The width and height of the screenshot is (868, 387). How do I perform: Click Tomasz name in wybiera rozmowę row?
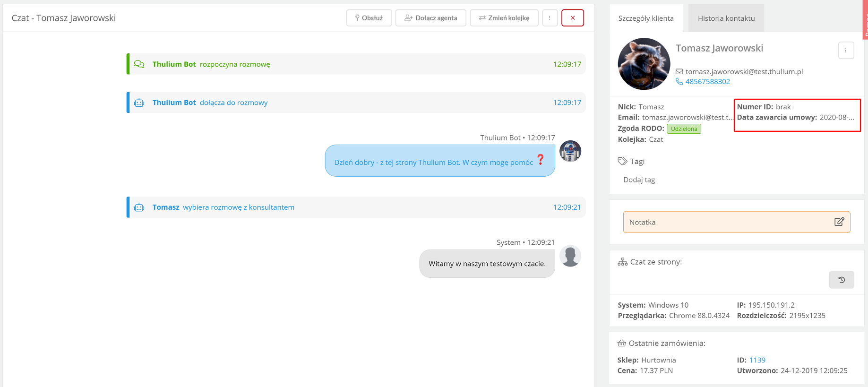[166, 207]
